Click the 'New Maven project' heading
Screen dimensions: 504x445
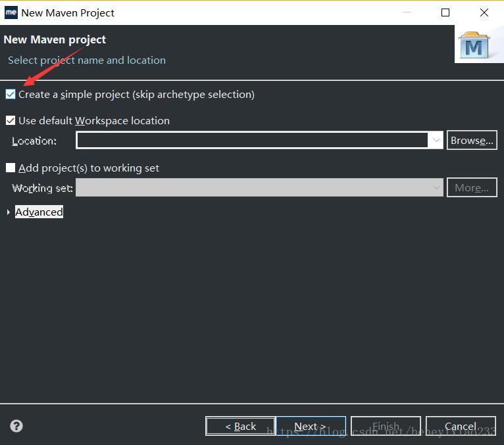(x=55, y=39)
